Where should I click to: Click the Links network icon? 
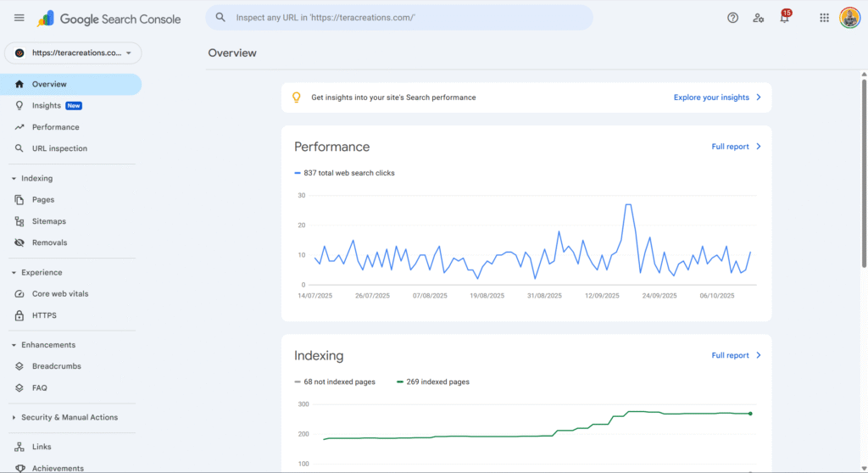[x=19, y=447]
